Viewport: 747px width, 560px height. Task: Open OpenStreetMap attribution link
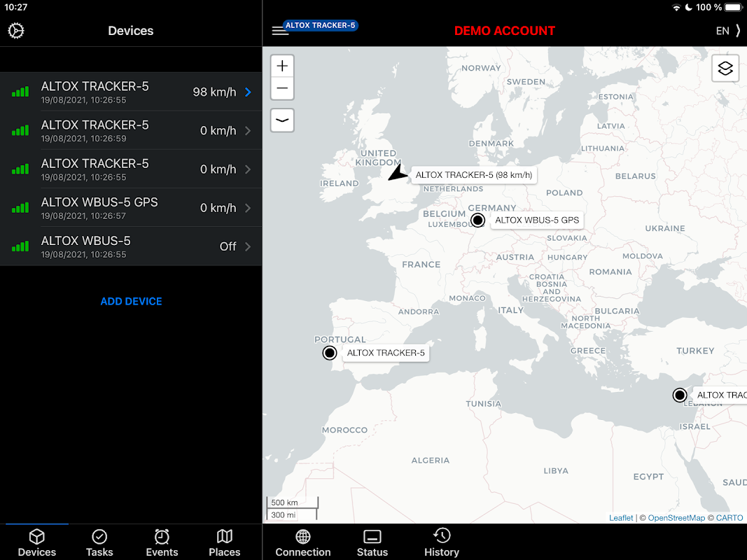point(676,517)
